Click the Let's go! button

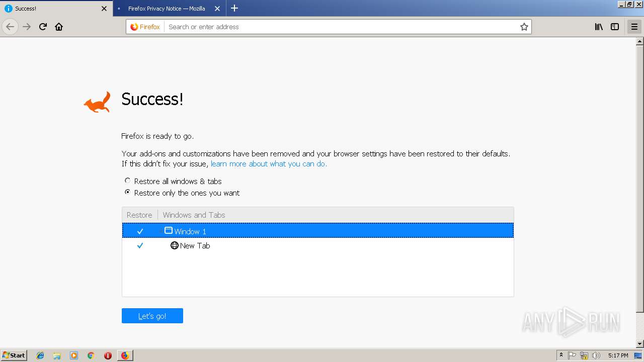[x=152, y=316]
